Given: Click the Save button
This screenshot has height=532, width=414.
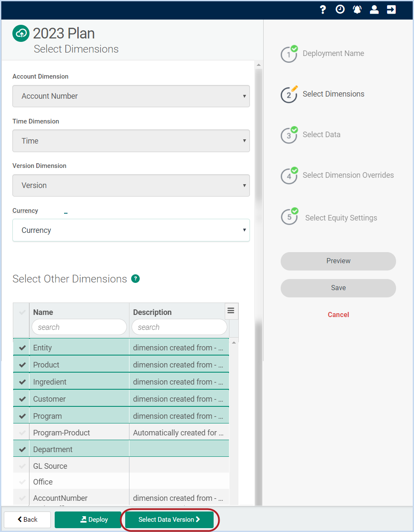Looking at the screenshot, I should [x=338, y=288].
